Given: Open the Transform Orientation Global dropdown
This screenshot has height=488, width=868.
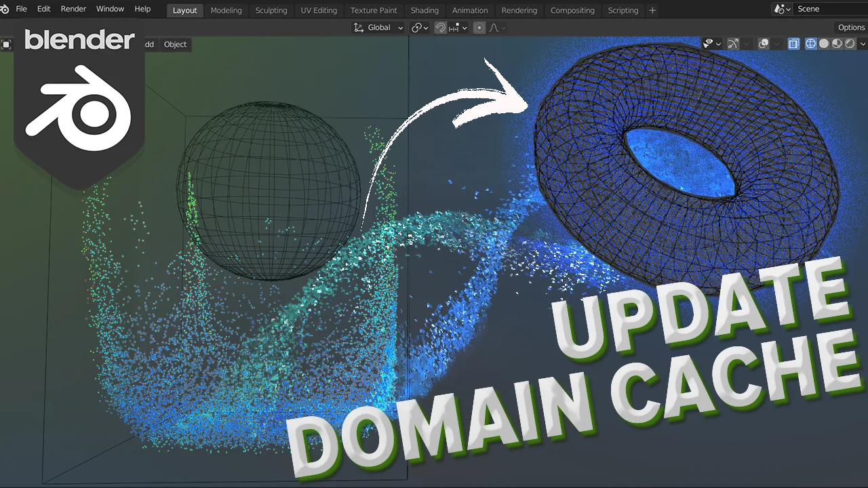Looking at the screenshot, I should [x=378, y=27].
